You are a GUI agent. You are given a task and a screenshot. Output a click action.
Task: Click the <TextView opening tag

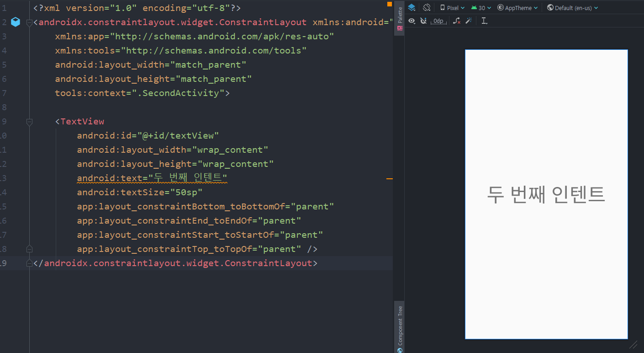(79, 121)
